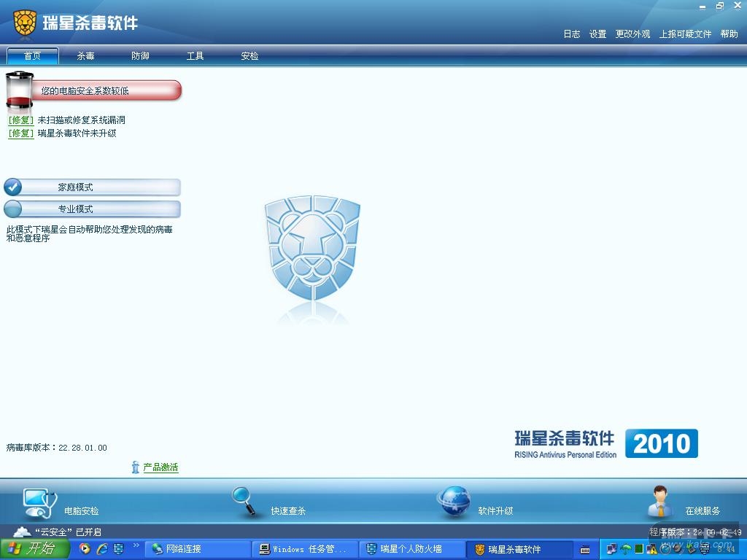This screenshot has width=747, height=560.
Task: Click the 在线服务 online service label
Action: point(703,511)
